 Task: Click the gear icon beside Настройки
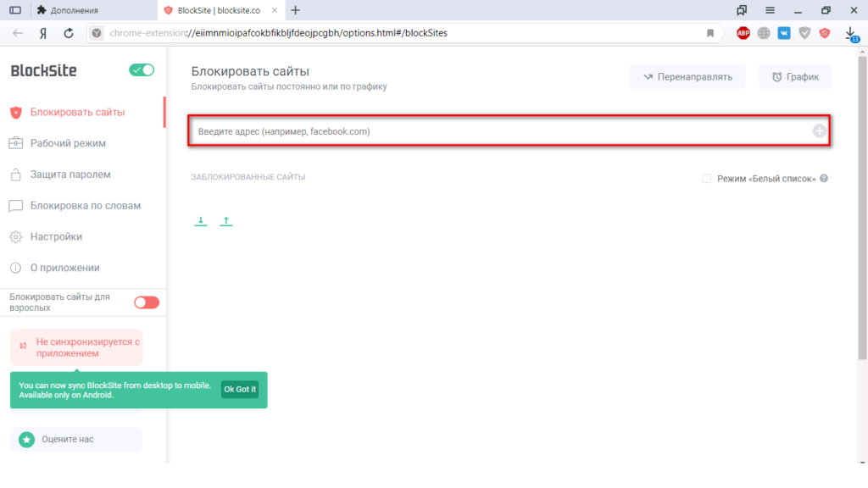tap(15, 237)
